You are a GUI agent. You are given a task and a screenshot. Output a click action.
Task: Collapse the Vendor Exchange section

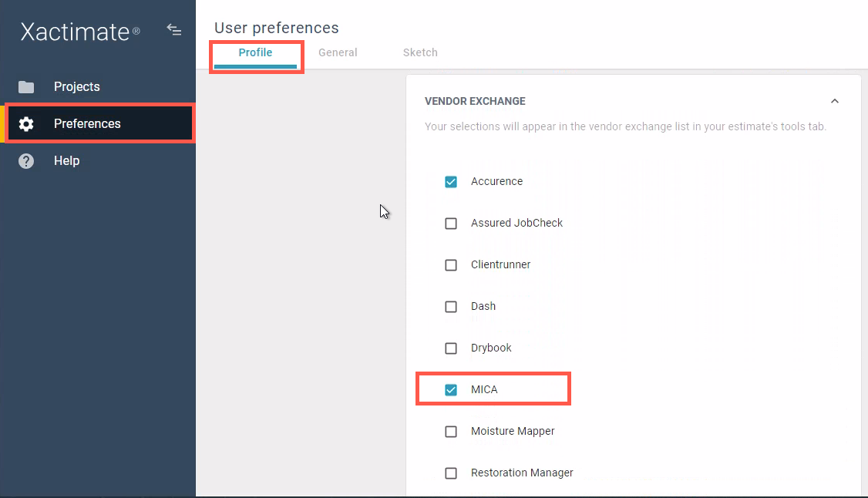[835, 101]
